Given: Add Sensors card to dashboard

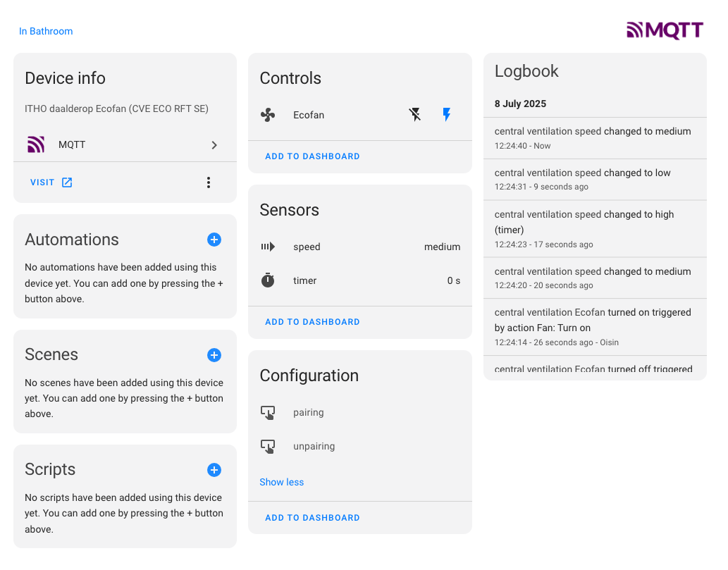Looking at the screenshot, I should pos(312,322).
